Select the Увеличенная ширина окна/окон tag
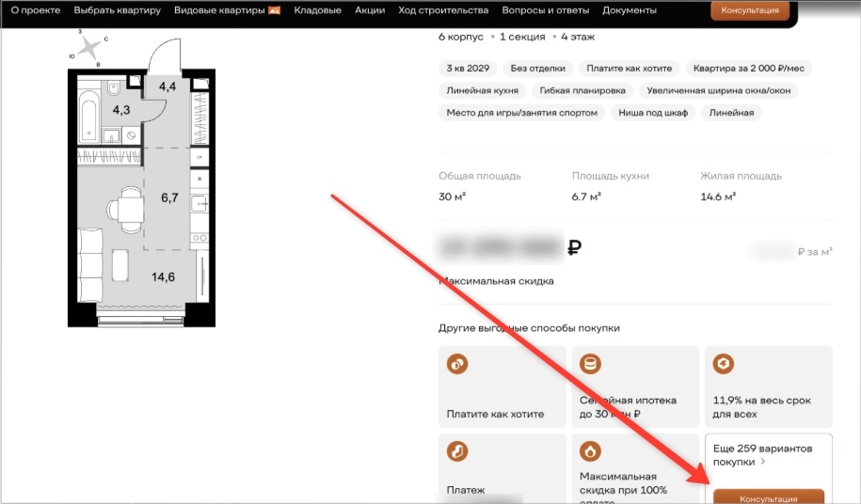 (719, 90)
